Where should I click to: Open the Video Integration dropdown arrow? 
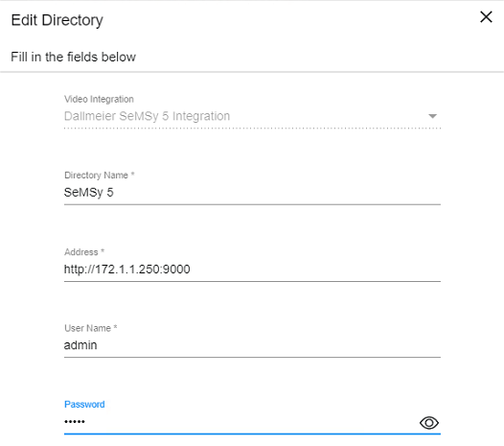[x=433, y=116]
